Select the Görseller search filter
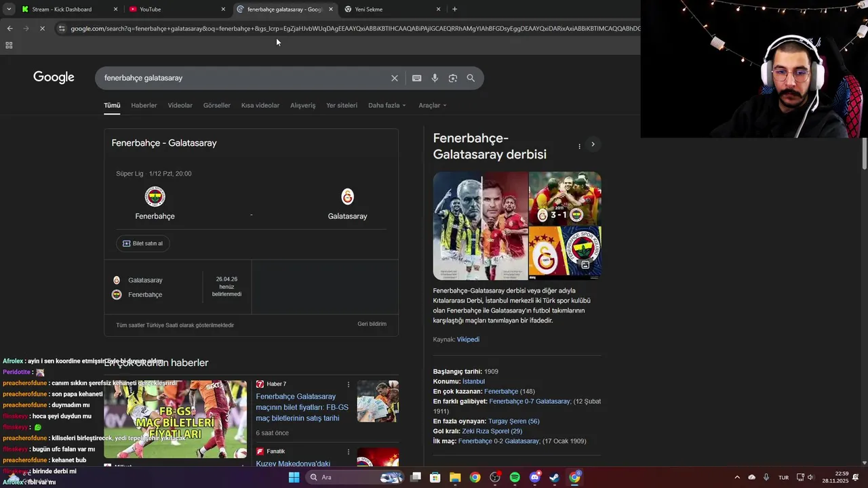Screen dimensions: 868x488 pyautogui.click(x=216, y=105)
